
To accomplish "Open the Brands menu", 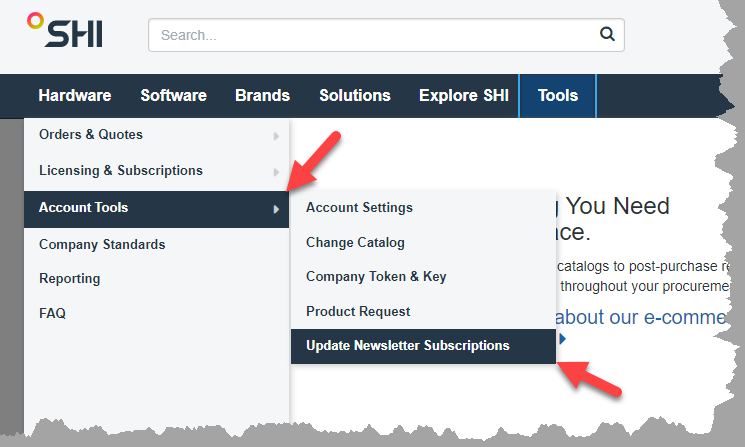I will (x=262, y=95).
